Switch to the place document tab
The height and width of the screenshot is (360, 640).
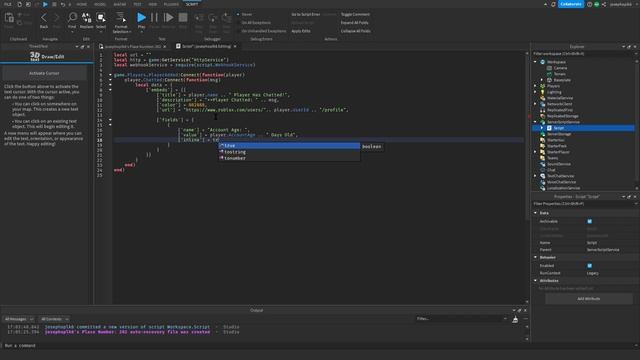coord(133,47)
